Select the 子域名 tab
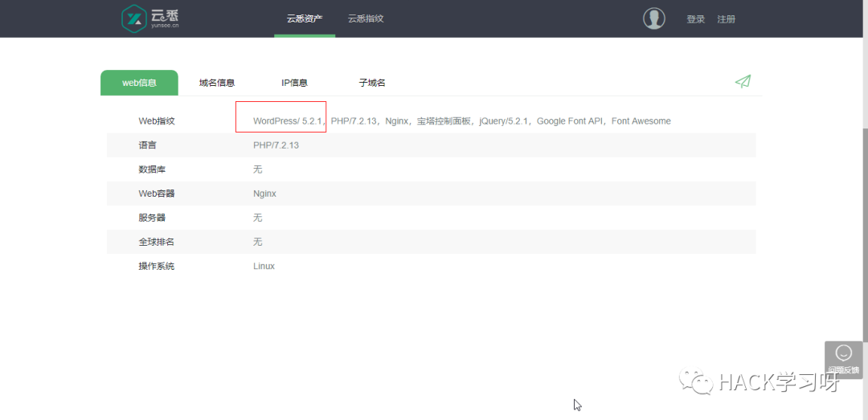The image size is (868, 420). pos(372,83)
